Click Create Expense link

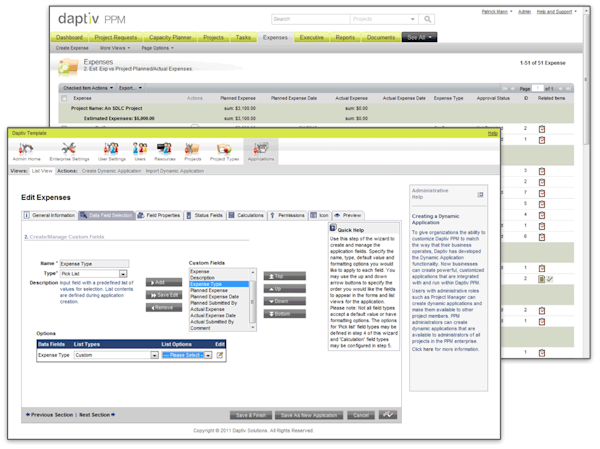click(72, 48)
